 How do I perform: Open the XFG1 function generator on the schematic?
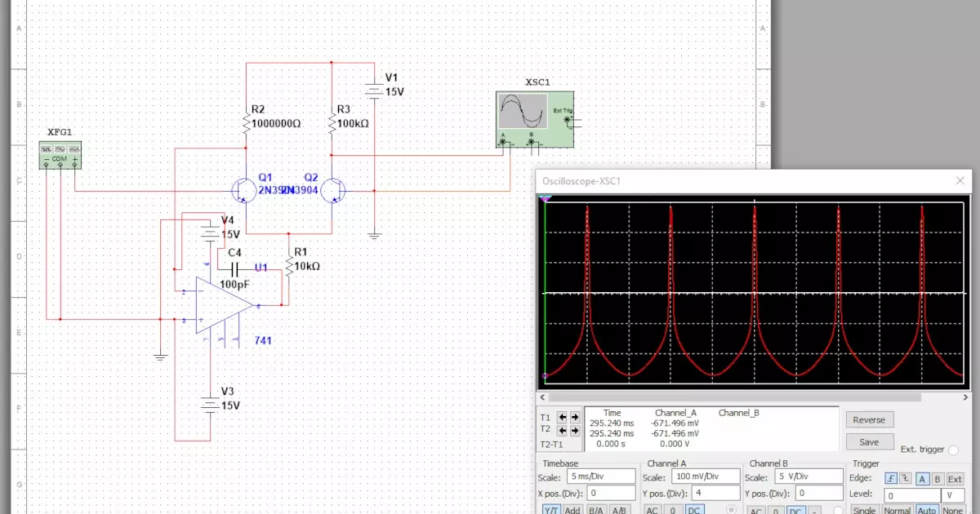(x=61, y=154)
